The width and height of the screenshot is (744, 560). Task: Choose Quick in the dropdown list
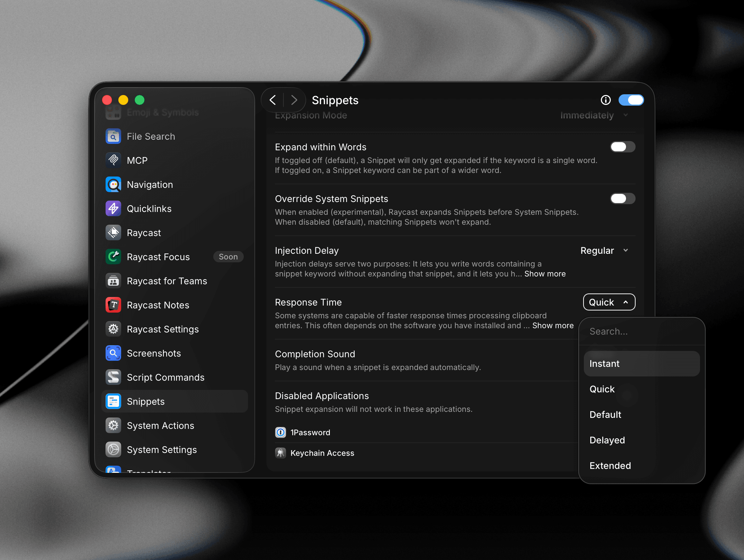click(x=642, y=389)
